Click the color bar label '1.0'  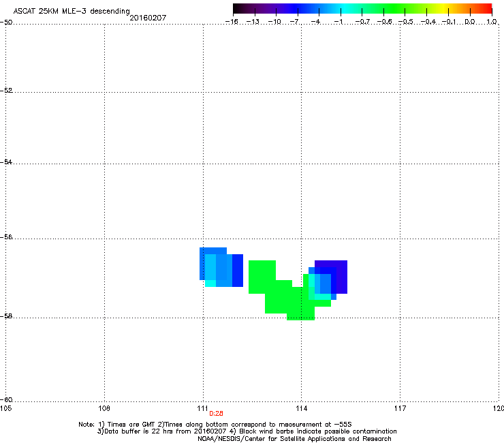[x=492, y=22]
